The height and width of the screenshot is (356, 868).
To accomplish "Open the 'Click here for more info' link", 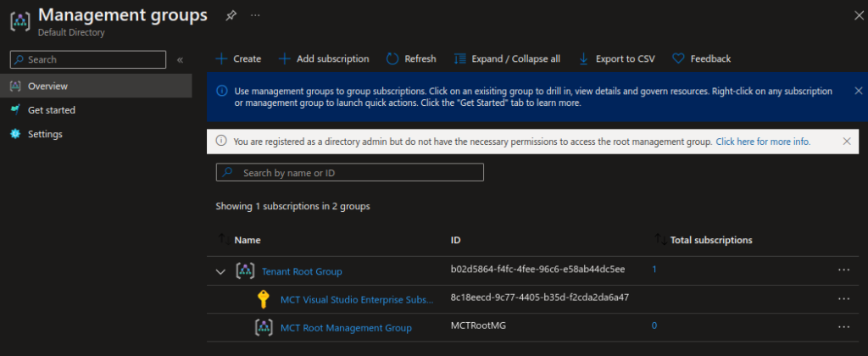I will 763,142.
